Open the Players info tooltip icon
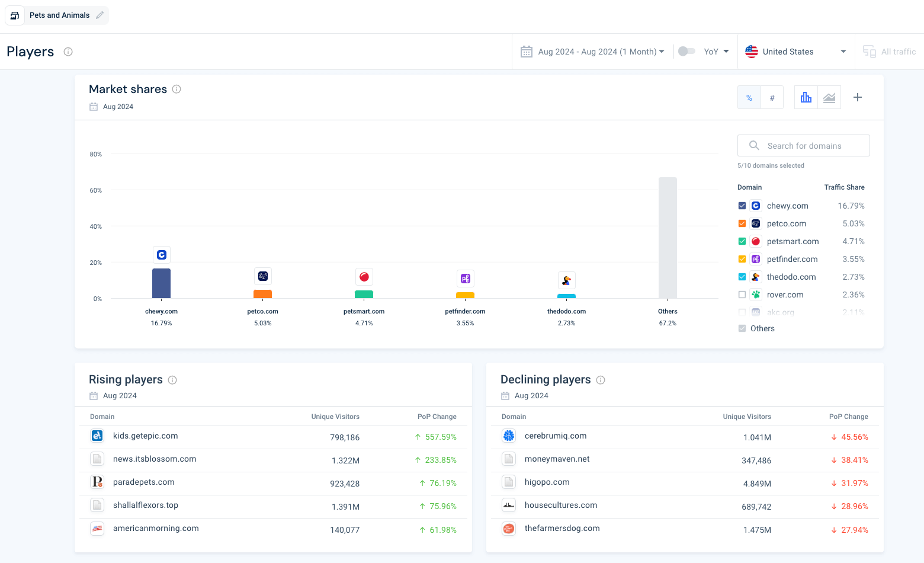 68,52
